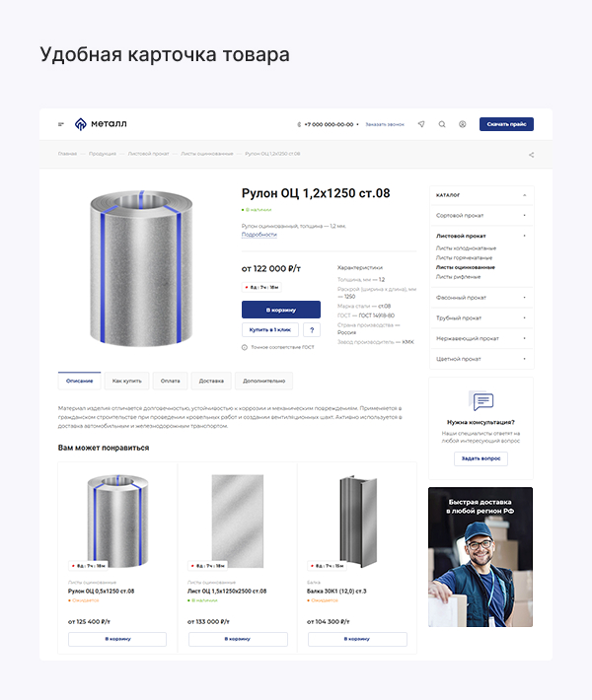Screen dimensions: 592x700
Task: Click the Скачать прайс button
Action: [506, 124]
